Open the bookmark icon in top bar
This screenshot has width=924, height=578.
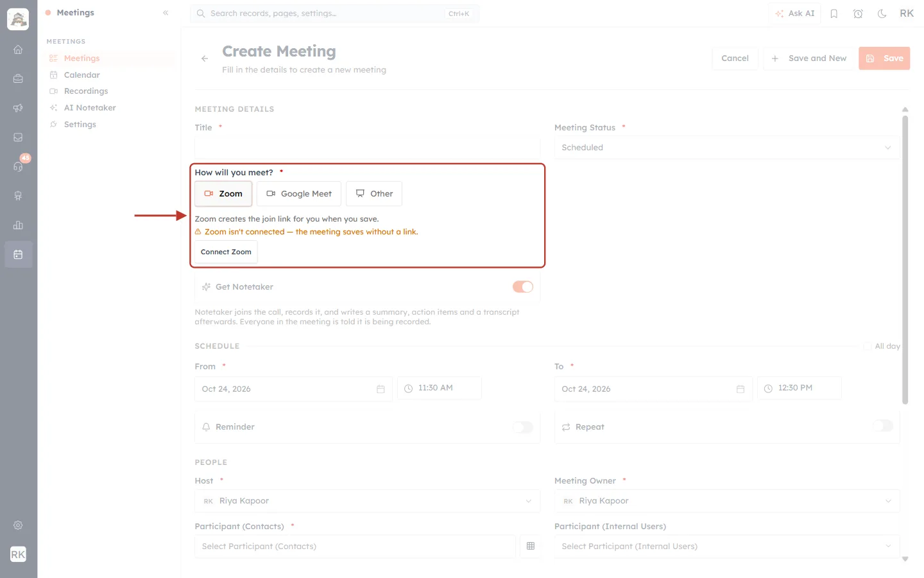point(834,13)
